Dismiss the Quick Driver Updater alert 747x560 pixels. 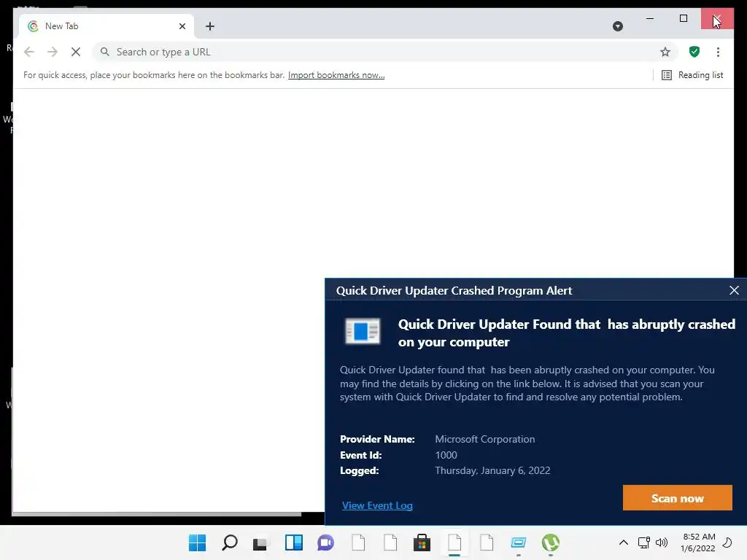pos(734,290)
